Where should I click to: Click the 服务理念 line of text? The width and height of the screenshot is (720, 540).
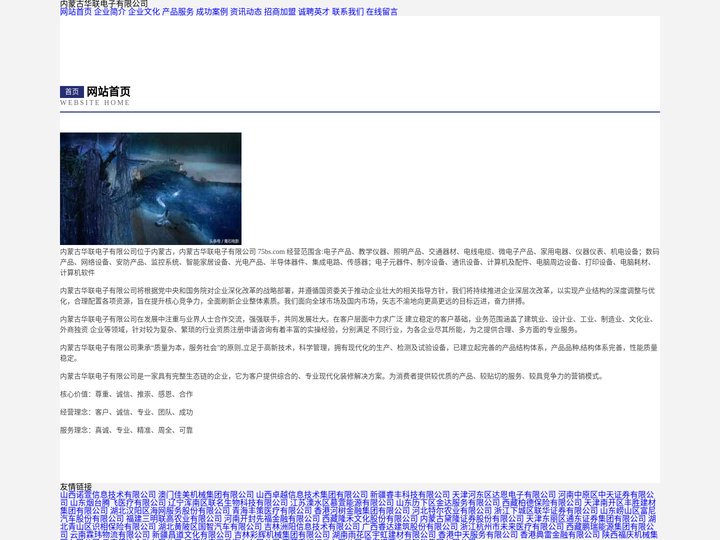[x=126, y=430]
